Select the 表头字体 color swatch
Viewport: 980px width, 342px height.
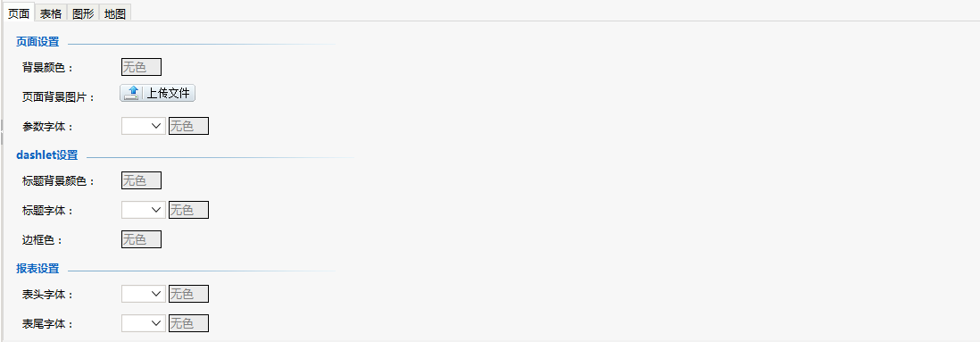coord(188,294)
